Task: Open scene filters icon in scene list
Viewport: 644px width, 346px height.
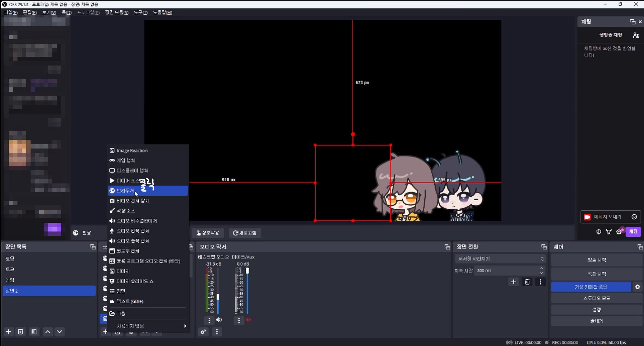Action: tap(34, 332)
